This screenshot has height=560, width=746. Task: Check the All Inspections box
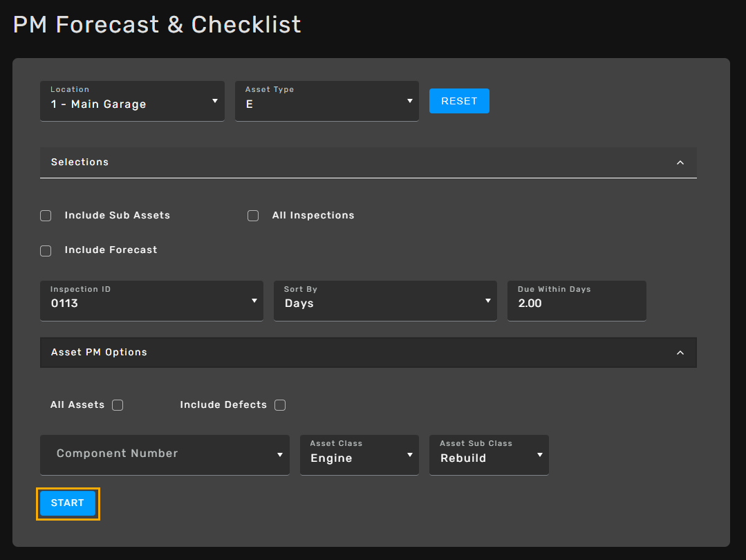[x=253, y=216]
